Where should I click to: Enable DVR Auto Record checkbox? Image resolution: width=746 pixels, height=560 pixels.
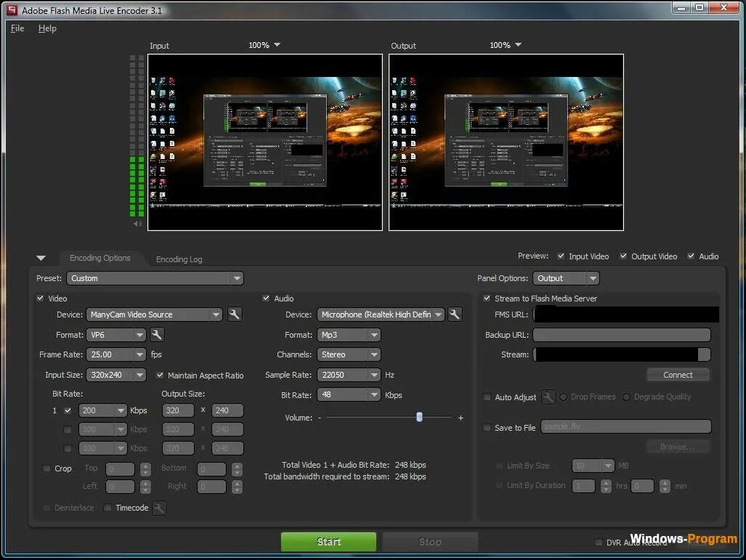click(x=599, y=543)
